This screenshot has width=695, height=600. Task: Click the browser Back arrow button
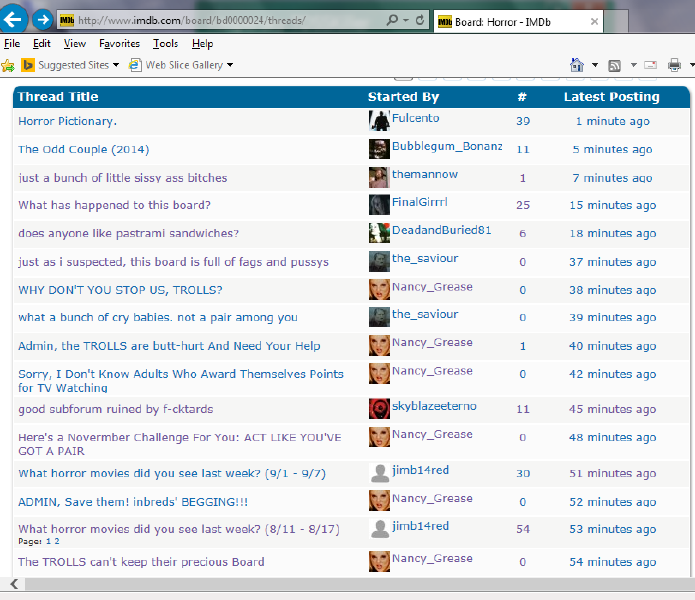point(14,20)
